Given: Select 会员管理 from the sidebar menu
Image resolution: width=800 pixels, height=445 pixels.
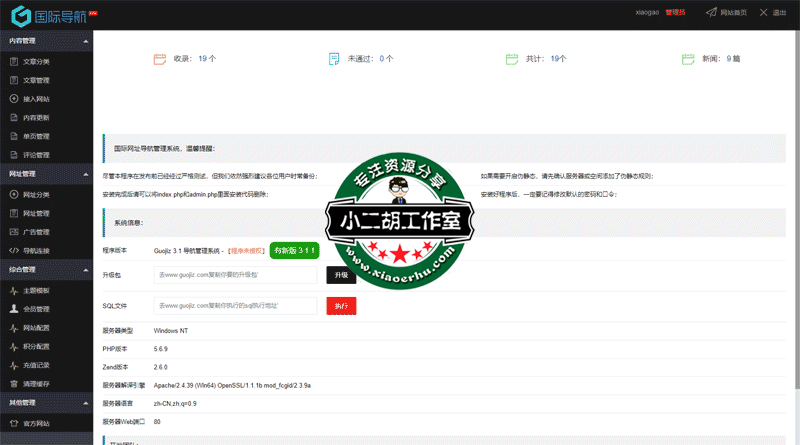Looking at the screenshot, I should (36, 309).
